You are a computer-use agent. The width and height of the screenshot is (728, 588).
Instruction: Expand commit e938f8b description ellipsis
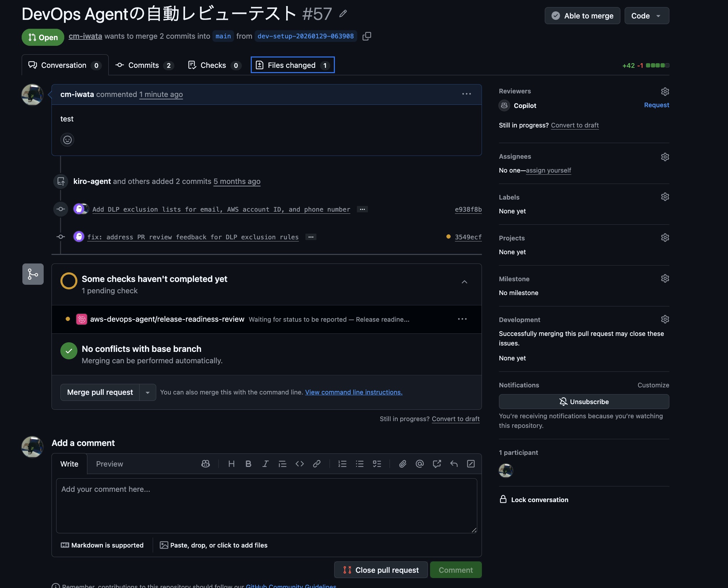point(362,209)
